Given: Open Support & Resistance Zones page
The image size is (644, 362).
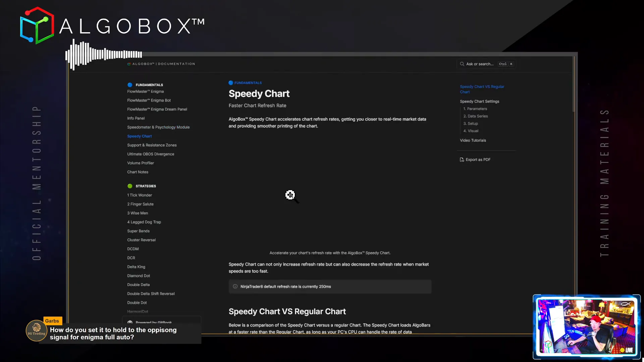Looking at the screenshot, I should point(152,145).
